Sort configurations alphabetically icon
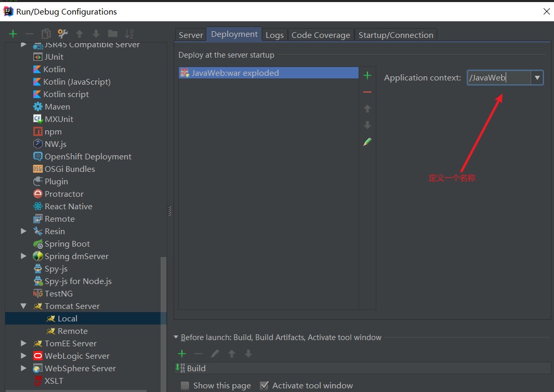Image resolution: width=554 pixels, height=392 pixels. [129, 34]
